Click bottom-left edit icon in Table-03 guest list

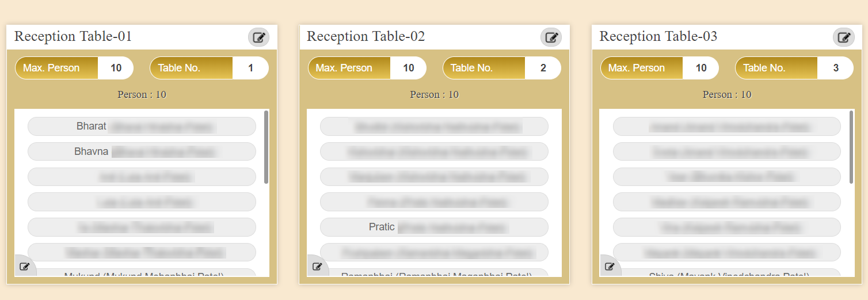click(x=610, y=267)
